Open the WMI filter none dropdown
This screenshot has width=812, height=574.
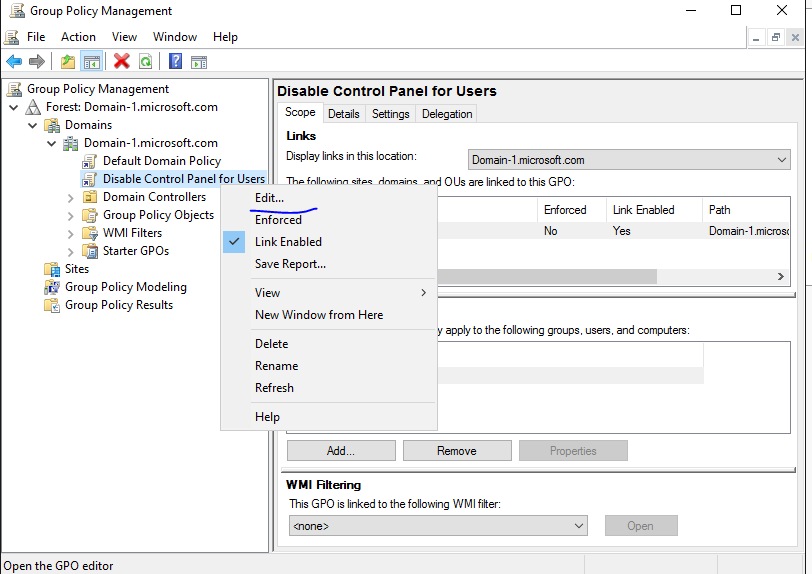(x=438, y=525)
